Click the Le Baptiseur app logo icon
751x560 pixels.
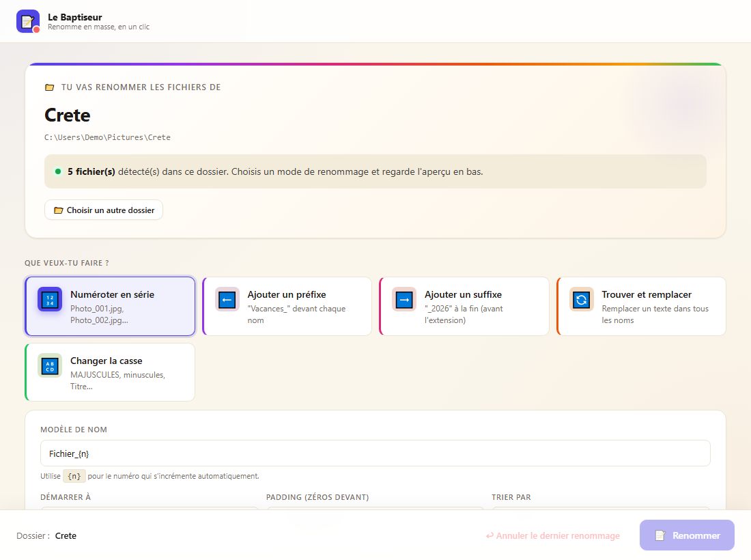(28, 21)
